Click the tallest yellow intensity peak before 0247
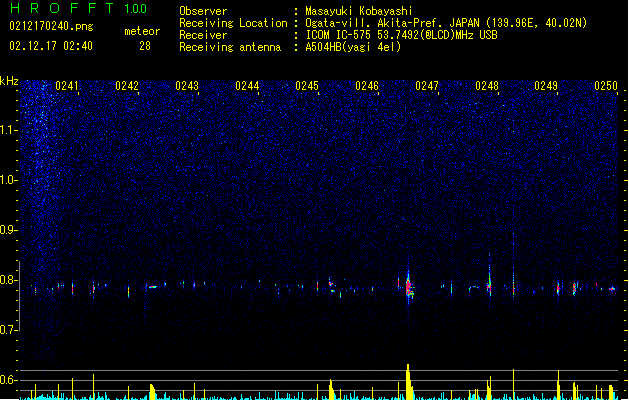The width and height of the screenshot is (629, 400). pyautogui.click(x=409, y=382)
